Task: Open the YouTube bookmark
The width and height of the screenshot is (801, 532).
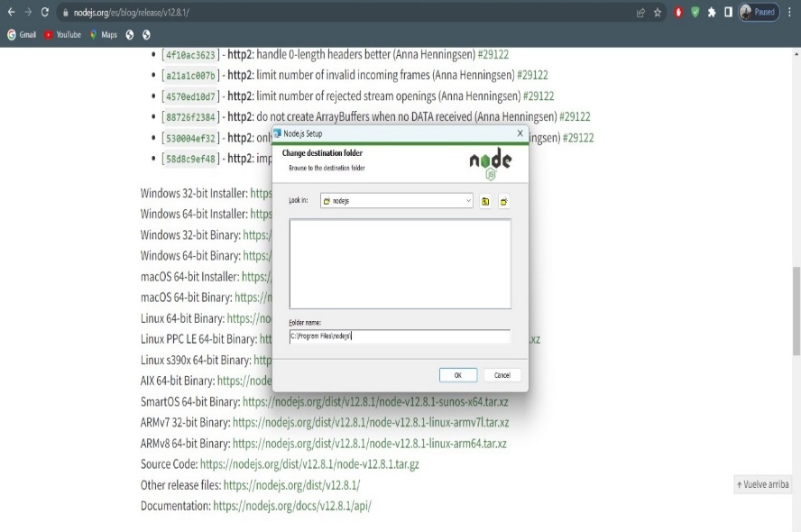Action: point(62,35)
